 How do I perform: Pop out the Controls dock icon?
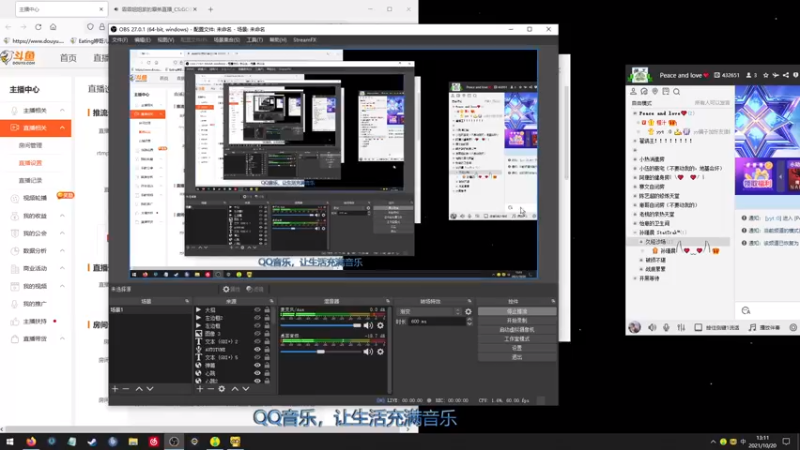click(553, 301)
